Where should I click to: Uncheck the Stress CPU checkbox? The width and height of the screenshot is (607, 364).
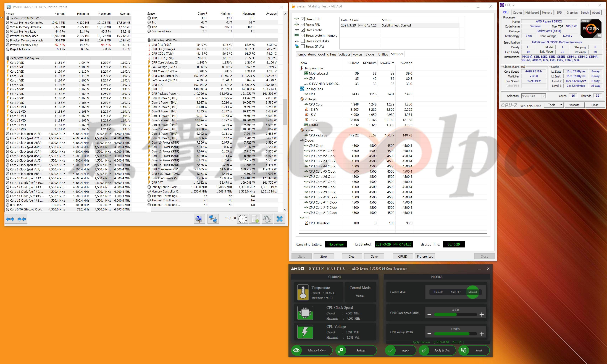click(303, 19)
